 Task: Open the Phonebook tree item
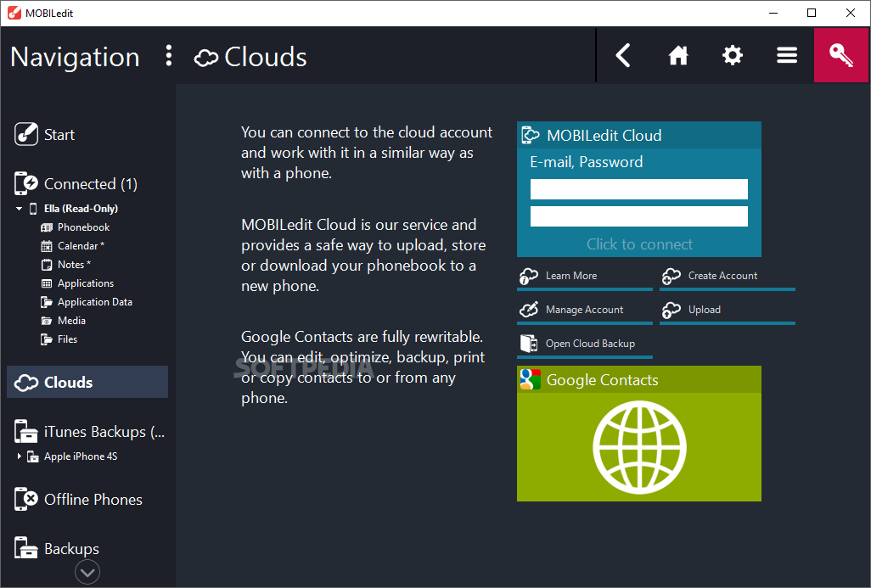[x=83, y=227]
